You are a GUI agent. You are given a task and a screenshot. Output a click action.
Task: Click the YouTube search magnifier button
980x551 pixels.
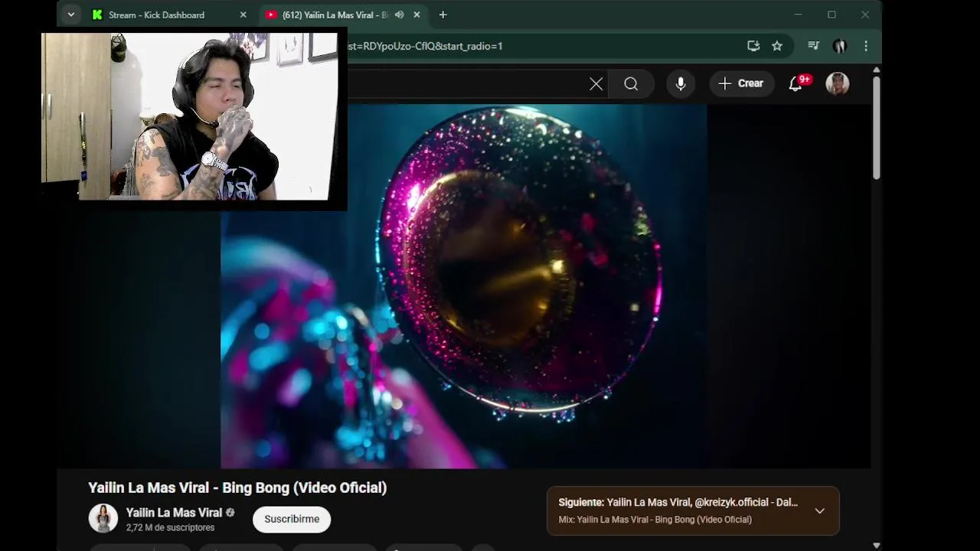tap(631, 84)
